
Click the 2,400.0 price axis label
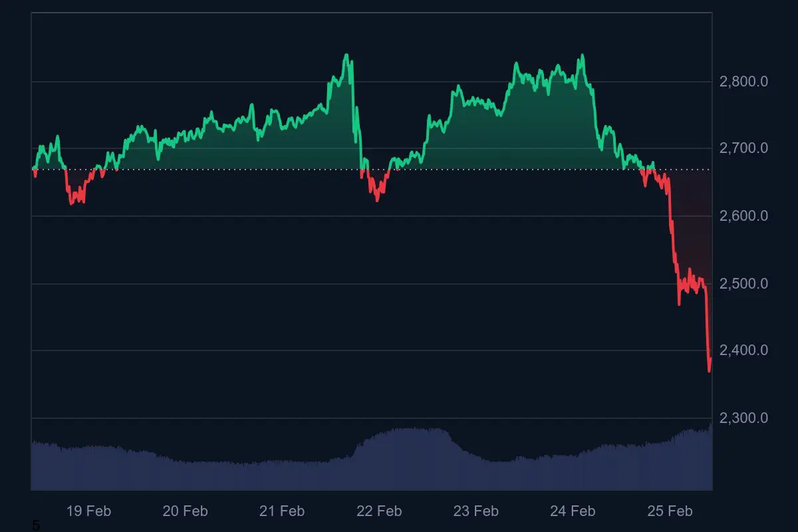point(744,350)
